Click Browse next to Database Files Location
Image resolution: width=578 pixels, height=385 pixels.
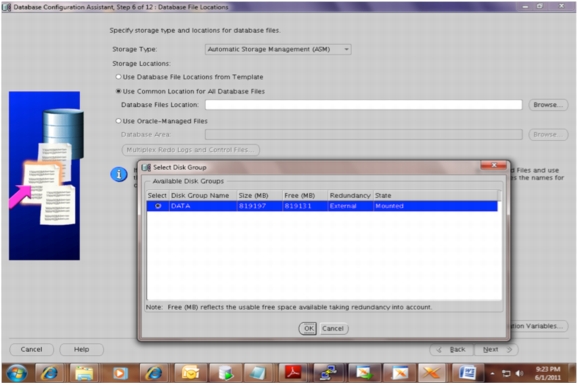[x=548, y=105]
